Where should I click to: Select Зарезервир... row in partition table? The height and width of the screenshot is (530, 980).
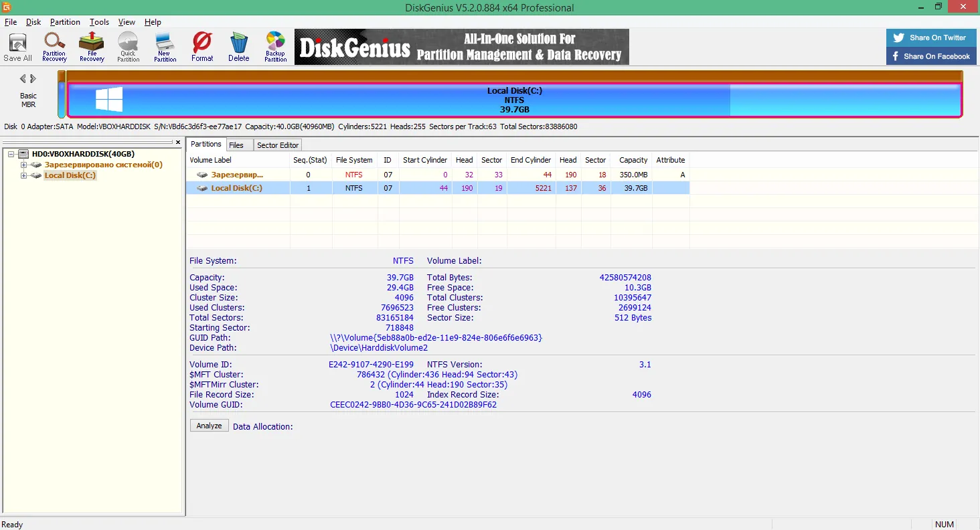[x=438, y=175]
